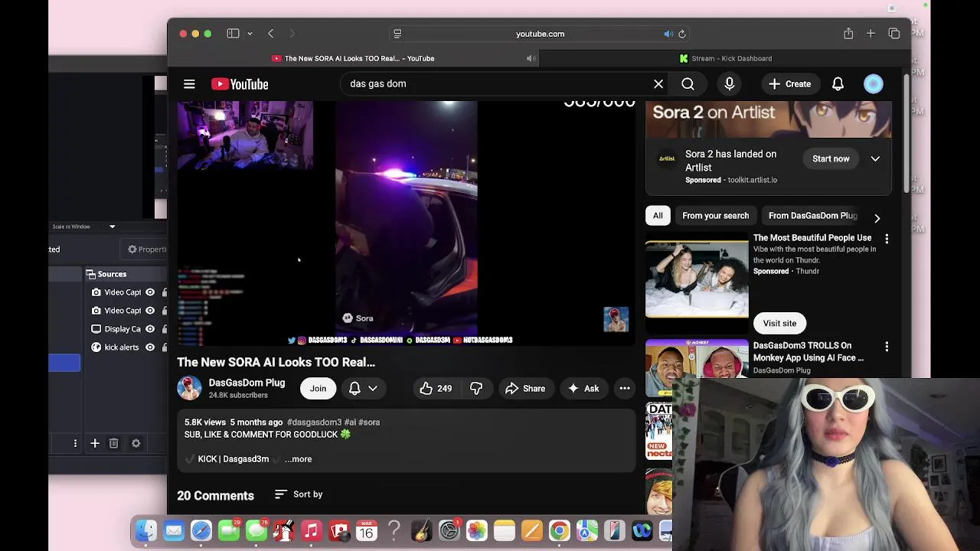
Task: Click the Ask button
Action: [583, 389]
